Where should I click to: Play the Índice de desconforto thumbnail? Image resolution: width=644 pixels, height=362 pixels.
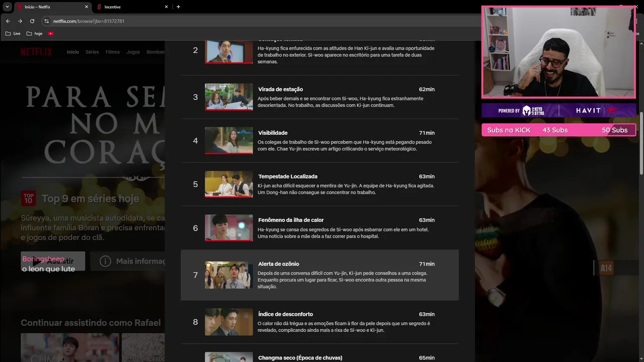click(229, 322)
